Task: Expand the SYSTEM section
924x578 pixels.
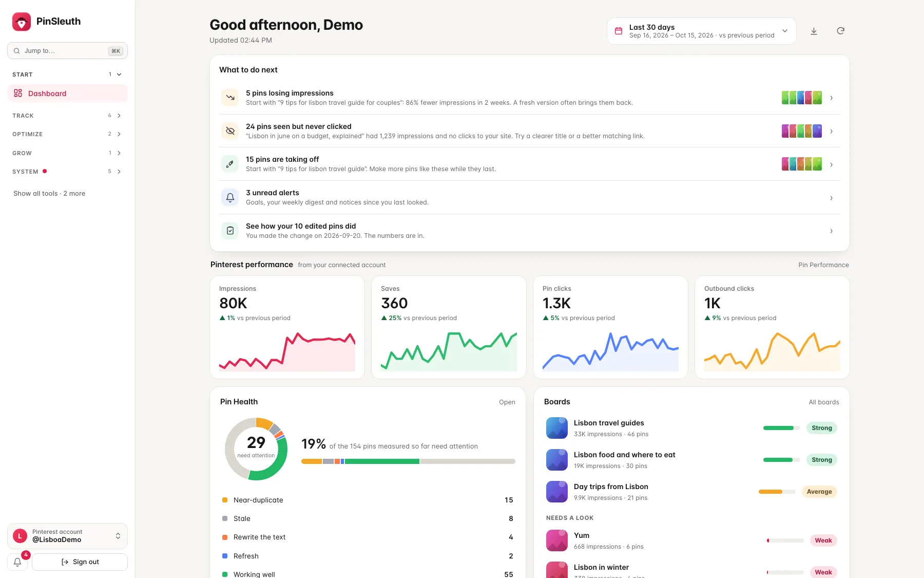Action: click(67, 172)
